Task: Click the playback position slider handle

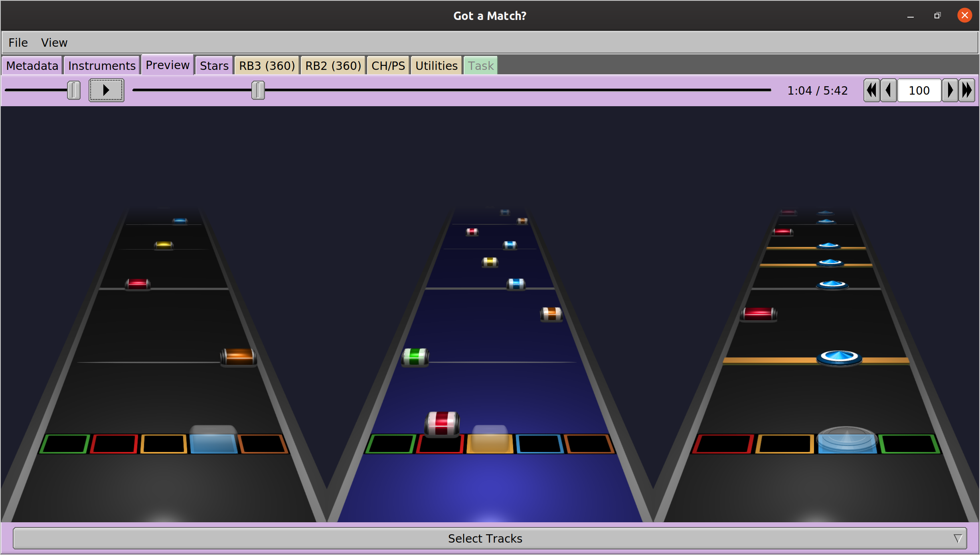Action: pyautogui.click(x=257, y=90)
